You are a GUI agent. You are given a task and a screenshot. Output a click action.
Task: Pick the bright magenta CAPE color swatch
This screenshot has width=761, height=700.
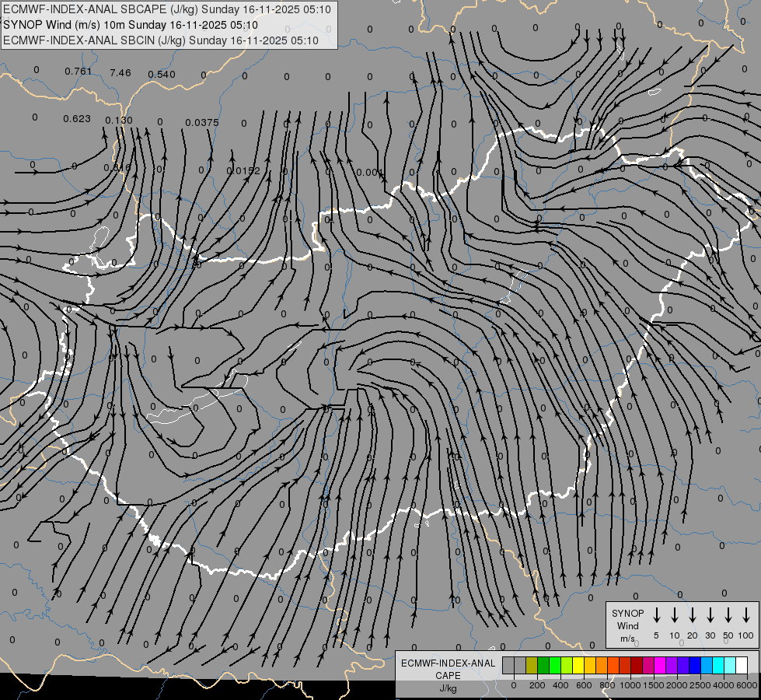660,665
